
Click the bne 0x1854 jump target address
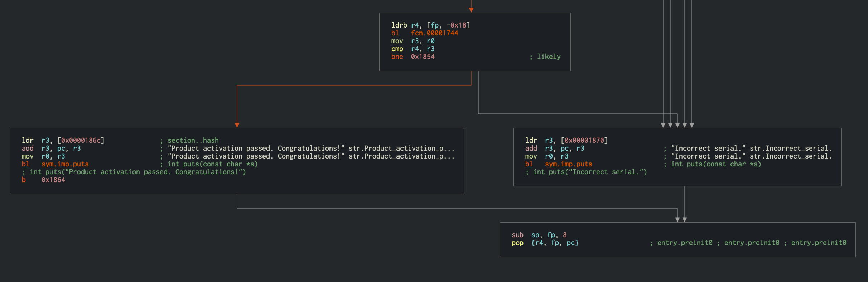point(423,57)
